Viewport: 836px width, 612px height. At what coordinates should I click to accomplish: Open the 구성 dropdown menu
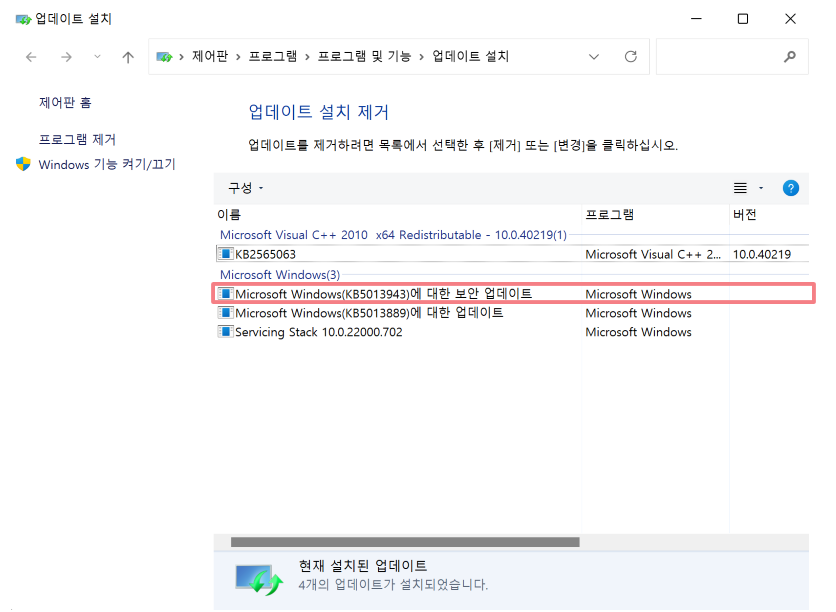pyautogui.click(x=245, y=188)
